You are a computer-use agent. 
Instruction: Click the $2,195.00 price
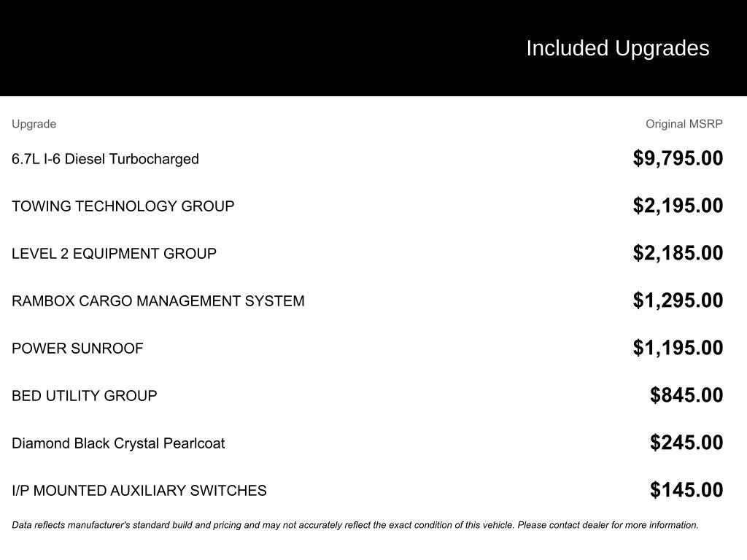coord(678,206)
